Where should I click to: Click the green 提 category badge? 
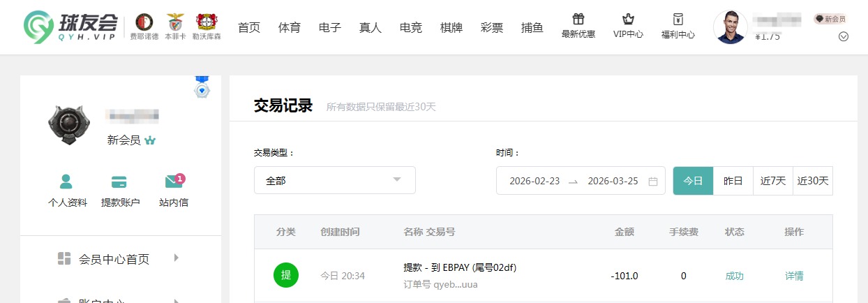[x=286, y=275]
